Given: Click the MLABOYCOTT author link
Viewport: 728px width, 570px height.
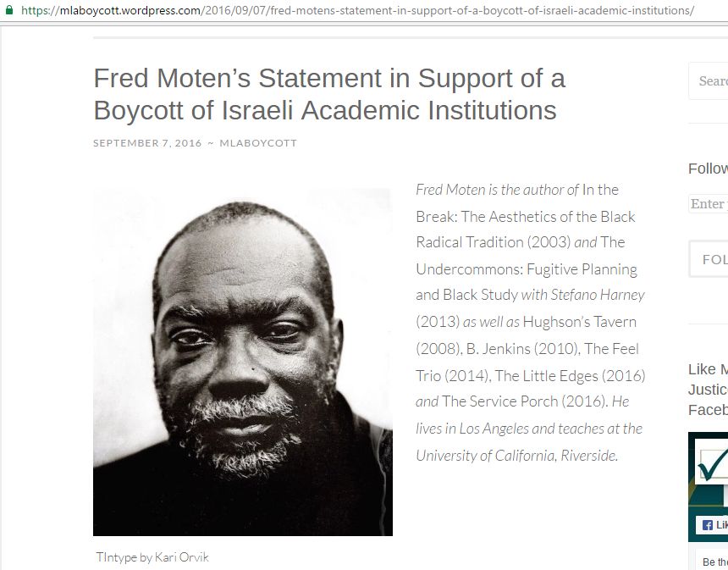Looking at the screenshot, I should click(x=258, y=143).
